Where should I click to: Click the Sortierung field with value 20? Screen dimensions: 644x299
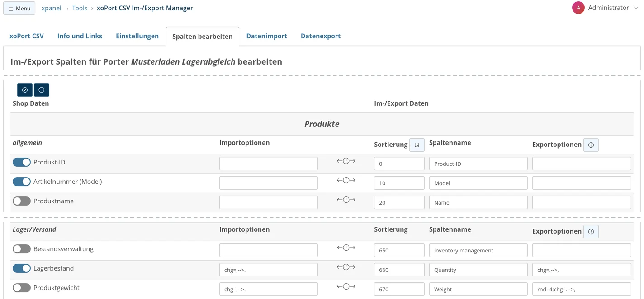399,202
